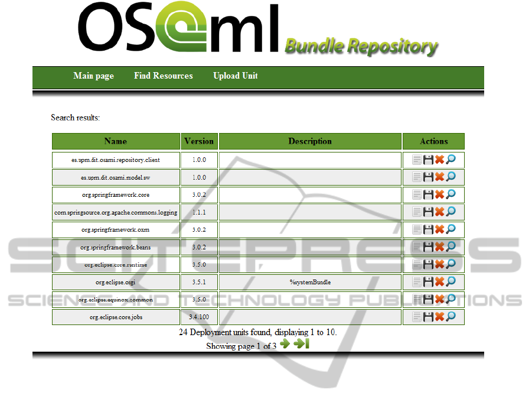Open the Main page menu item
The image size is (532, 409).
pyautogui.click(x=93, y=76)
